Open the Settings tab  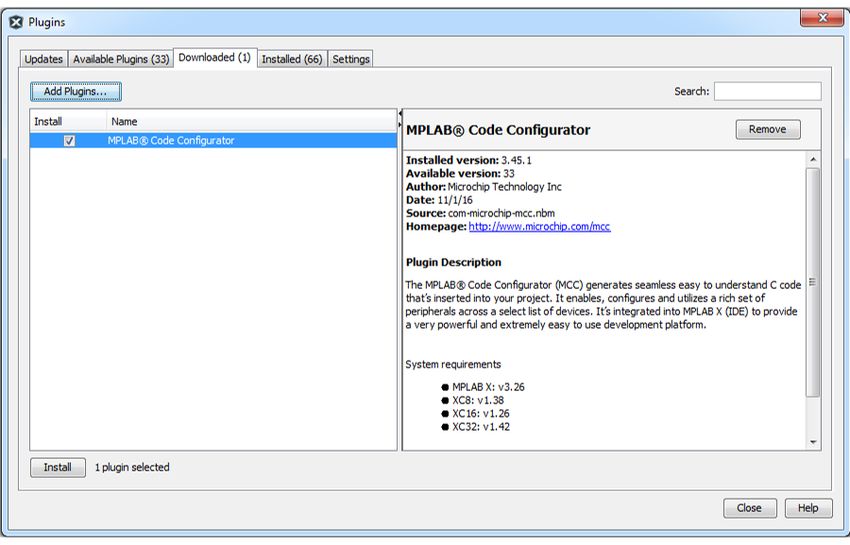coord(351,59)
